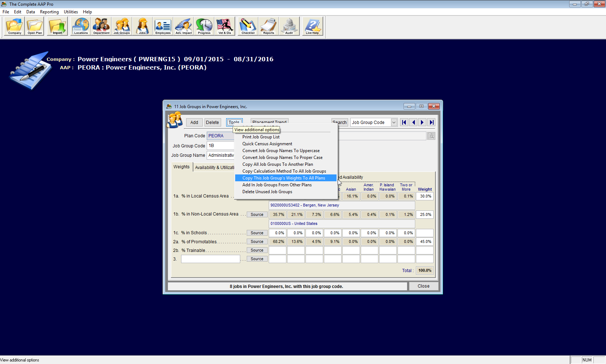Click Source button for Non-Local Census Area
Viewport: 606px width, 364px height.
257,214
